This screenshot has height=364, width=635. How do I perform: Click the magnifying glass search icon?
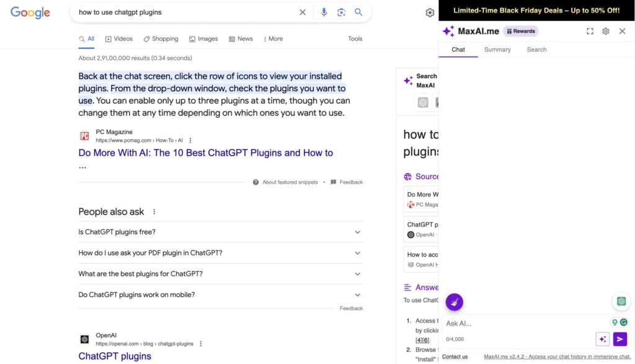(360, 12)
